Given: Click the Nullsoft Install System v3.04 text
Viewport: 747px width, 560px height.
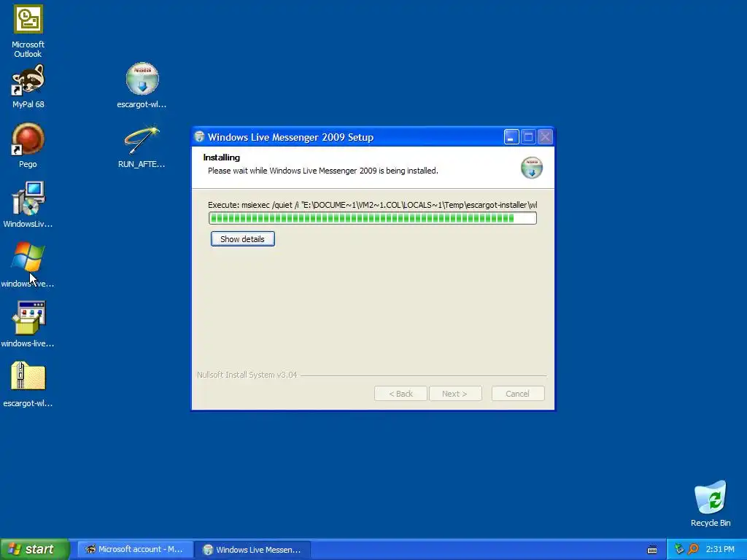Looking at the screenshot, I should click(247, 375).
